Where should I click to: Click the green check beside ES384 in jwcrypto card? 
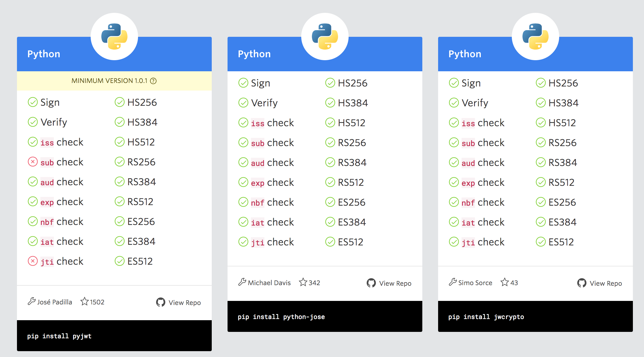click(541, 222)
